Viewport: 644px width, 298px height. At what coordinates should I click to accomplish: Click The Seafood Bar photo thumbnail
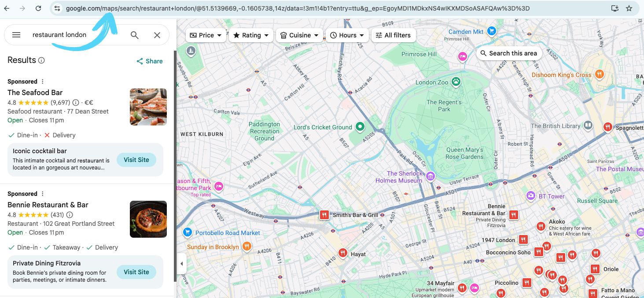pos(148,107)
